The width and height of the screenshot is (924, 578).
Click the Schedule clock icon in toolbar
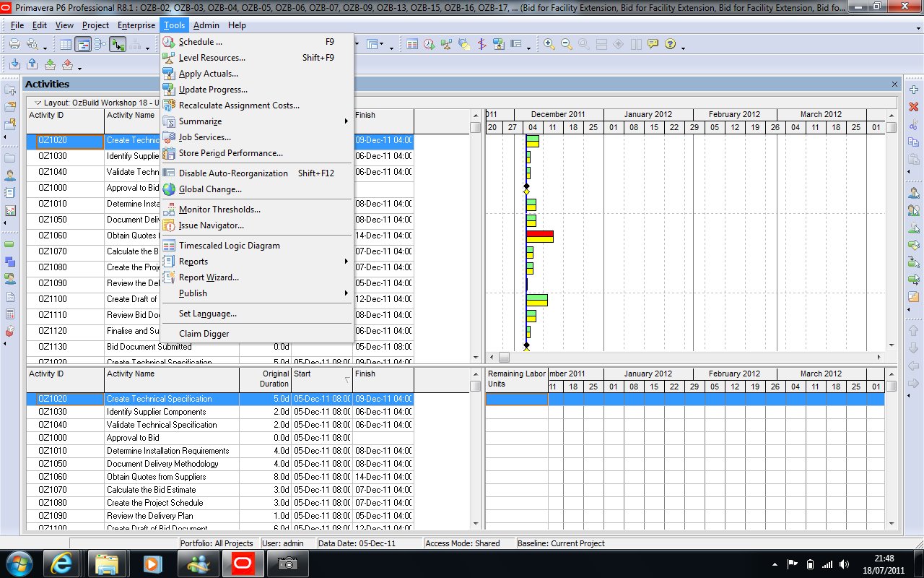click(430, 44)
